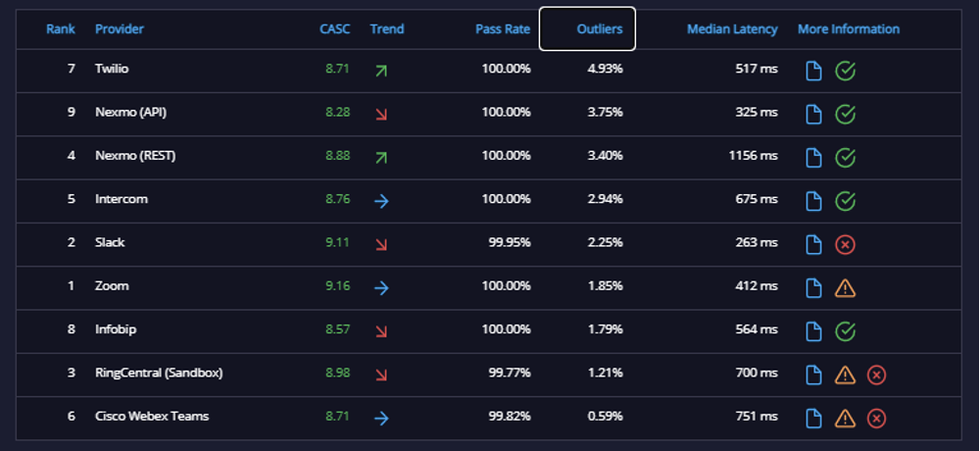This screenshot has width=980, height=451.
Task: Open the document icon in Twilio's row
Action: [813, 71]
